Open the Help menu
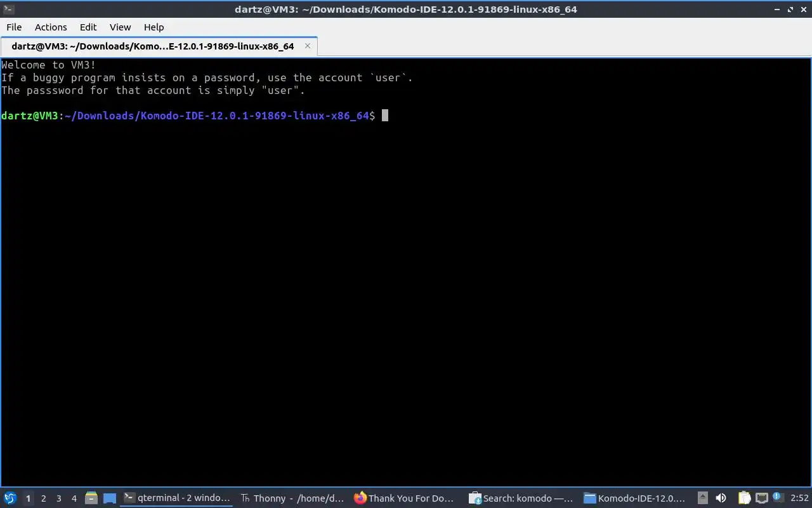Image resolution: width=812 pixels, height=508 pixels. 154,27
